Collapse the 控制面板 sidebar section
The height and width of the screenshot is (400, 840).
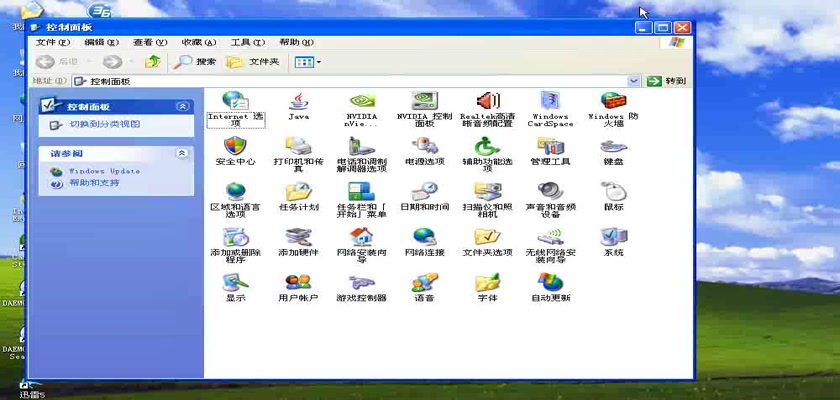coord(183,107)
